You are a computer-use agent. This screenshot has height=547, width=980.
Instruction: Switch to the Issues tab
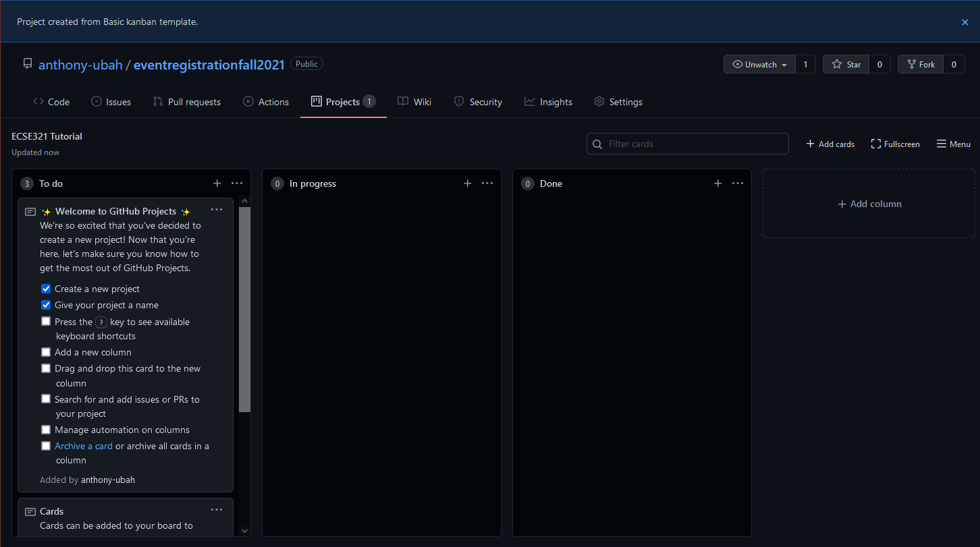click(111, 102)
